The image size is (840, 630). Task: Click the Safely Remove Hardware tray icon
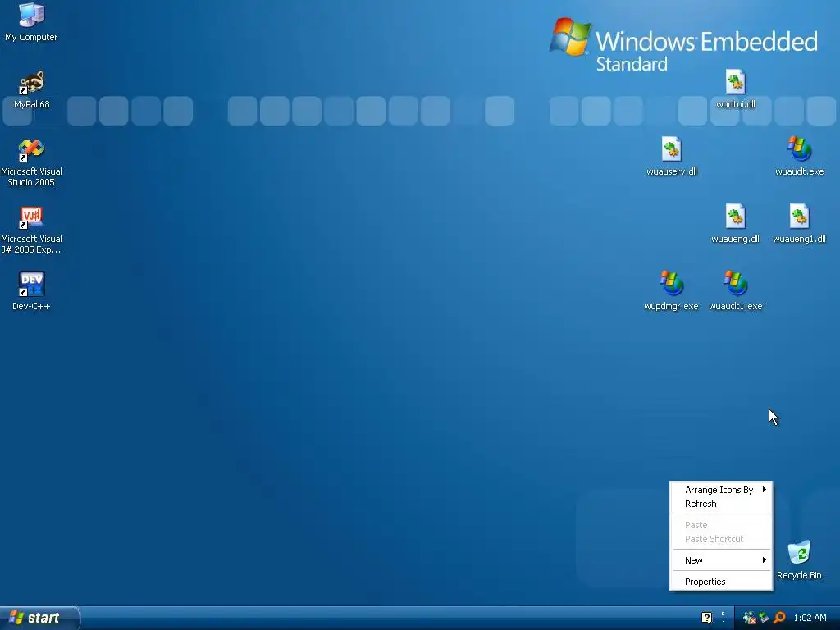pyautogui.click(x=764, y=619)
